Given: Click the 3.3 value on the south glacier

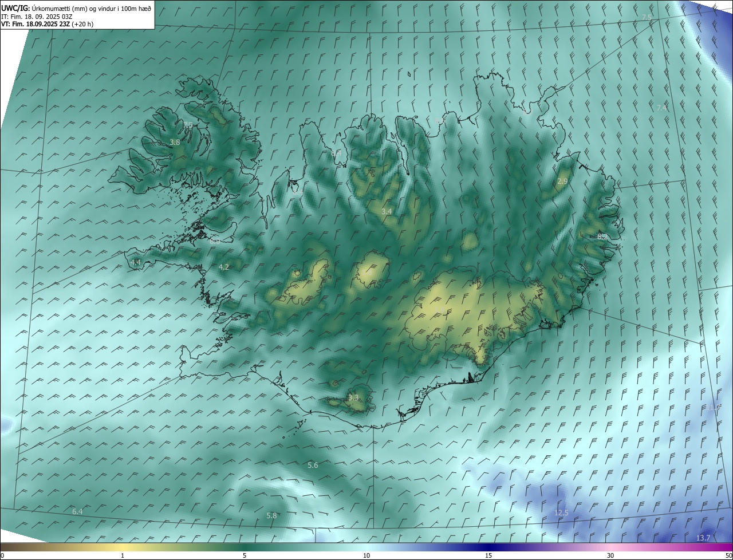Looking at the screenshot, I should (353, 397).
